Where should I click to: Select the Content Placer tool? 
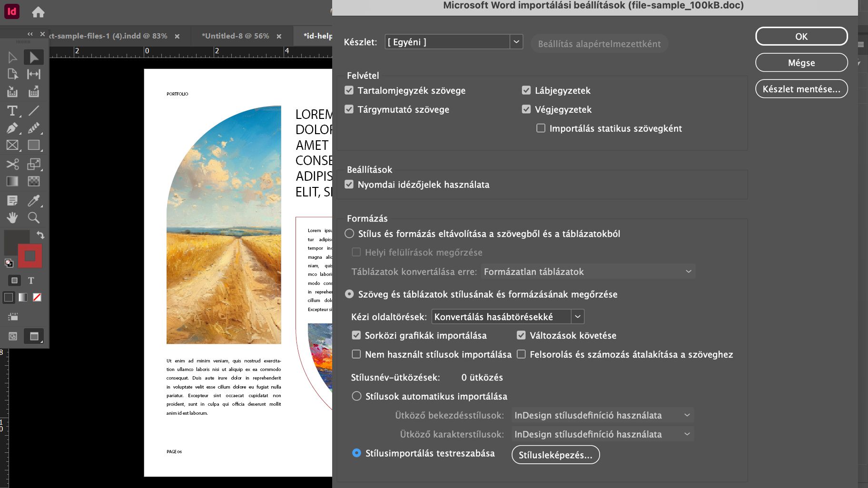pos(34,92)
